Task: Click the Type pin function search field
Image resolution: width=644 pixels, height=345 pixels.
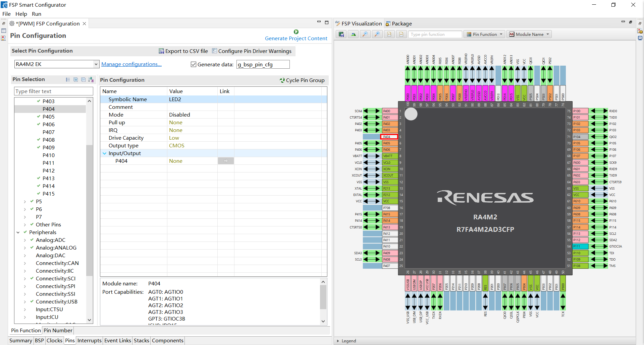Action: pyautogui.click(x=435, y=34)
